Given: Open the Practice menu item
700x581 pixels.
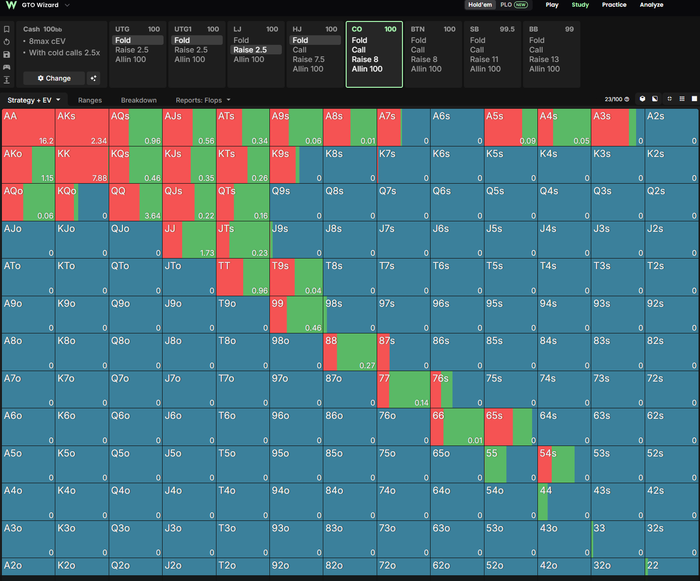Looking at the screenshot, I should pos(614,5).
